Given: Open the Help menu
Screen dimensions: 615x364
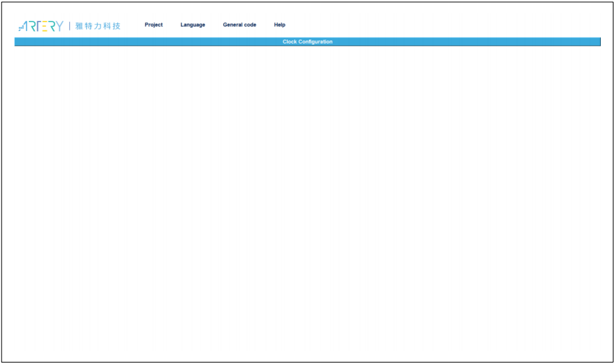Looking at the screenshot, I should coord(279,25).
